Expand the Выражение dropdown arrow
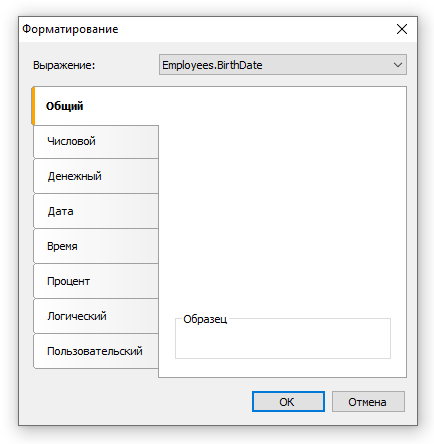Image resolution: width=434 pixels, height=444 pixels. click(x=398, y=65)
